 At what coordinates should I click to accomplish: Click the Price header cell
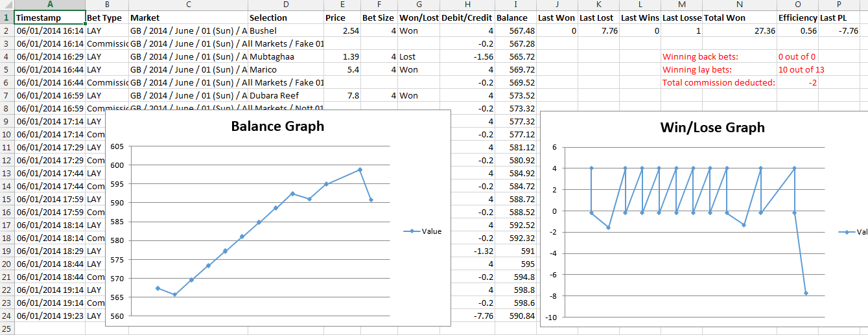[342, 17]
